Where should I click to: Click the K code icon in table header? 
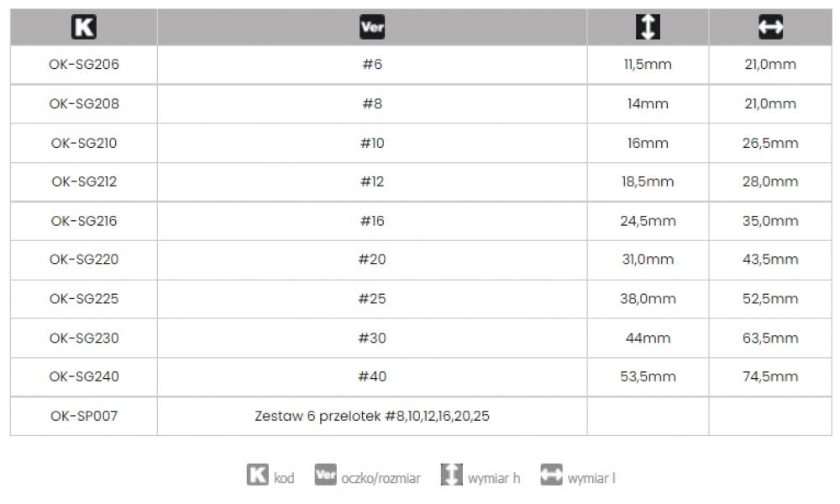click(84, 27)
